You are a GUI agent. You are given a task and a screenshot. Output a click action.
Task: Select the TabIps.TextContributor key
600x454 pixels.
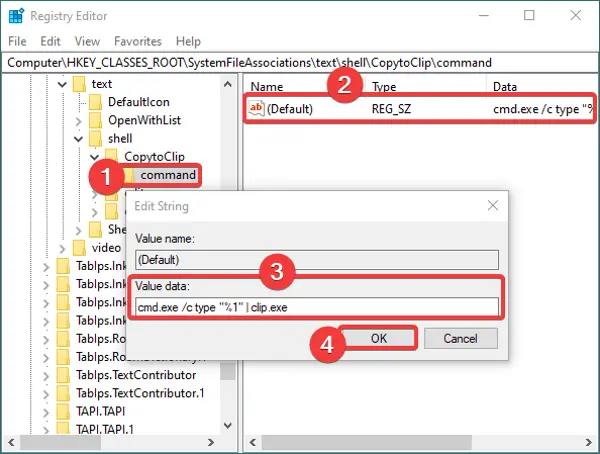pyautogui.click(x=136, y=375)
